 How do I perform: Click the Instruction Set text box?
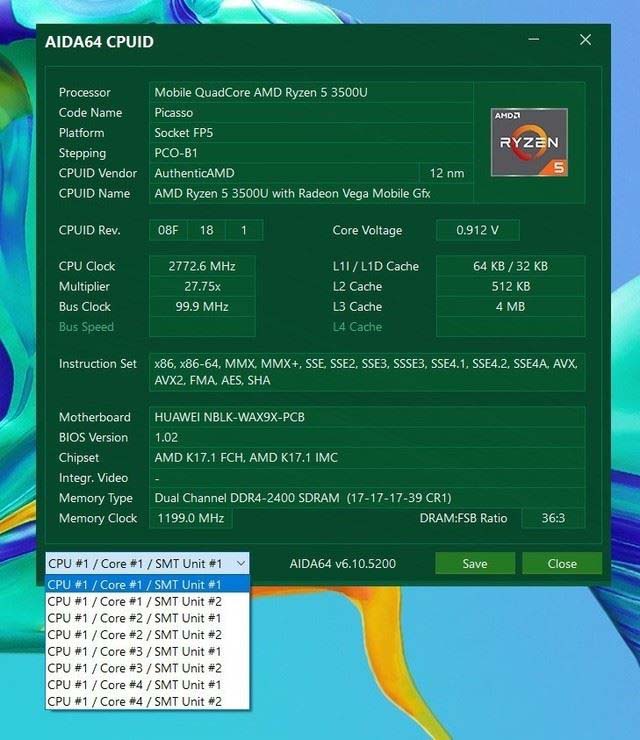point(367,372)
